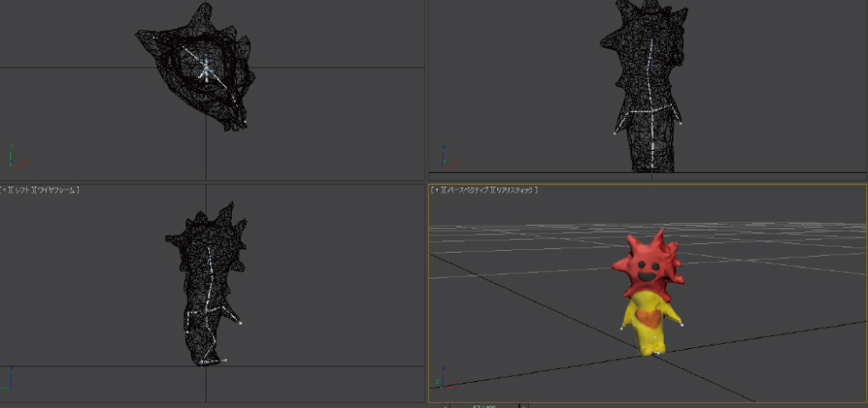Click the time slider frame thumb
Image resolution: width=868 pixels, height=408 pixels.
click(484, 405)
